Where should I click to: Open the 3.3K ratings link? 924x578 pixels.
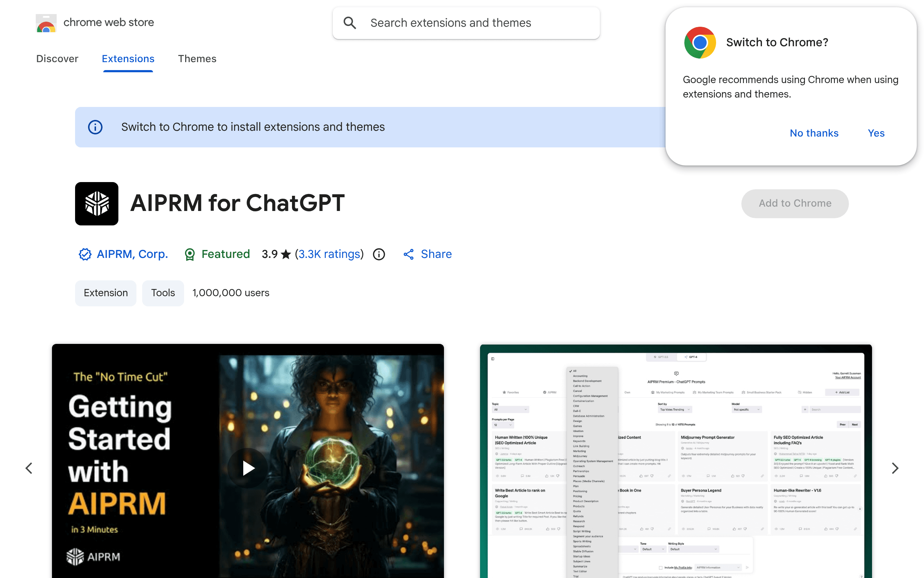click(x=329, y=254)
